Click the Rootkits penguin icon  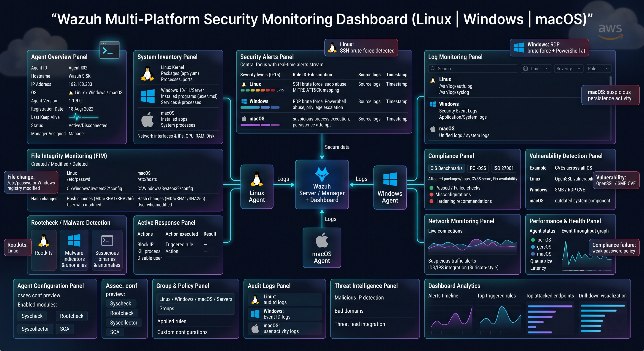point(44,240)
